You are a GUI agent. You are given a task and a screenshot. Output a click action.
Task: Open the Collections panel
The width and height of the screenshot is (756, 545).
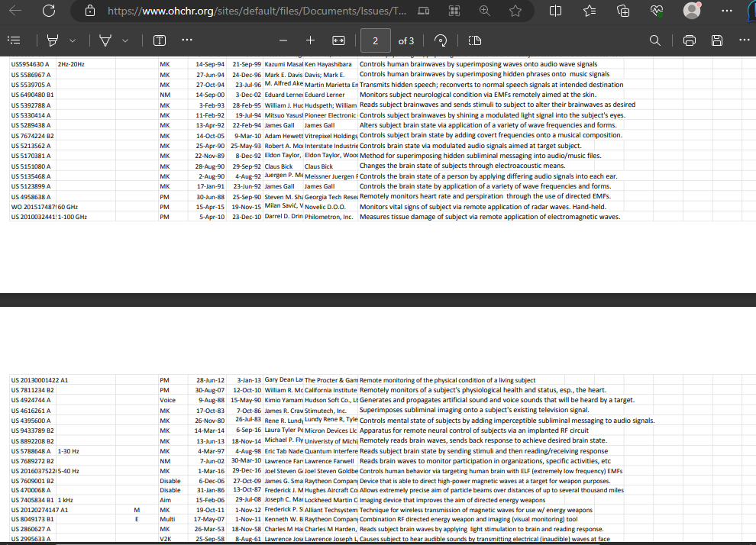tap(623, 11)
